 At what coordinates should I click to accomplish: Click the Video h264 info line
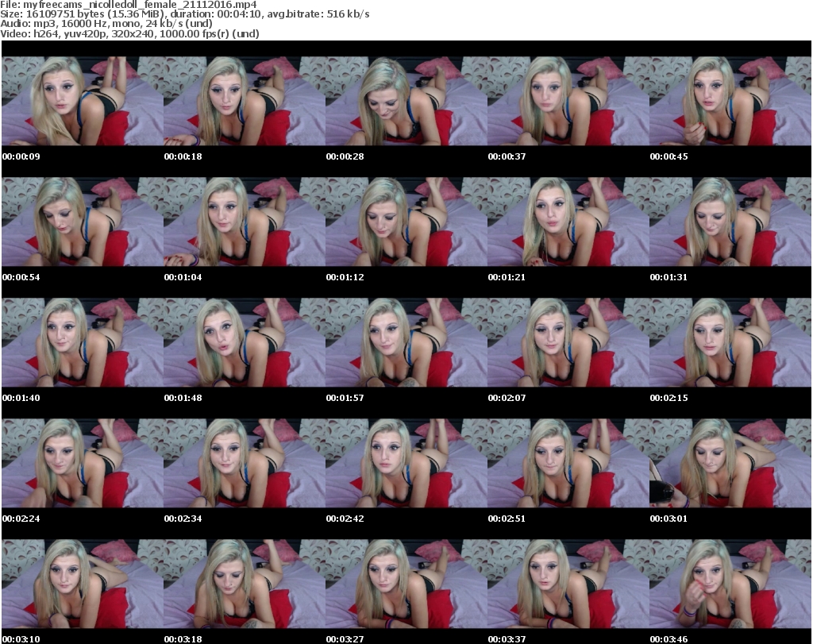(129, 33)
